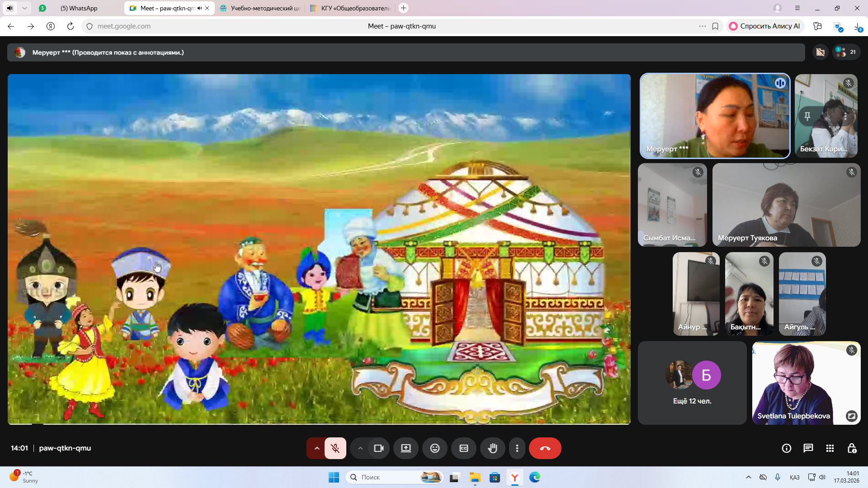Unmute the microphone

(335, 448)
